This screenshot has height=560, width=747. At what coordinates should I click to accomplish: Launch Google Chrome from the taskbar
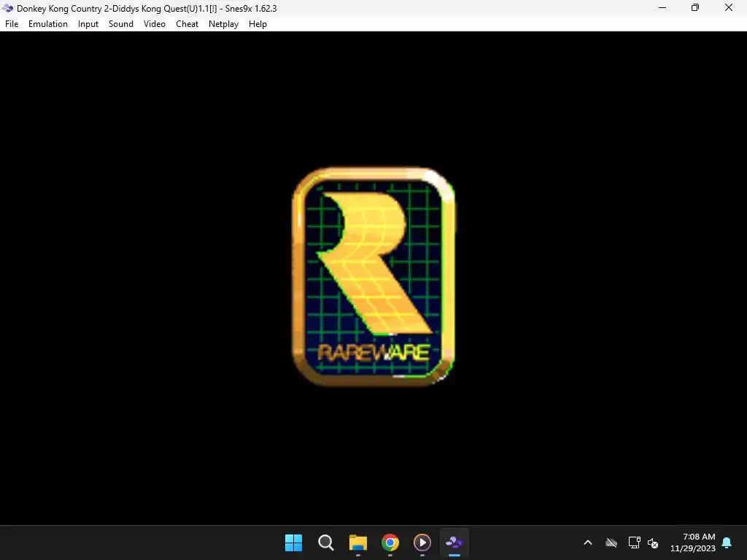pyautogui.click(x=390, y=542)
